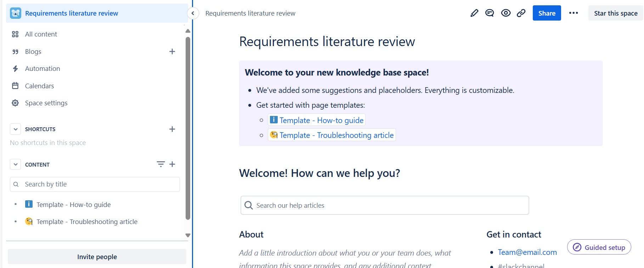Copy page link with the chain icon
This screenshot has height=268, width=644.
pyautogui.click(x=521, y=13)
